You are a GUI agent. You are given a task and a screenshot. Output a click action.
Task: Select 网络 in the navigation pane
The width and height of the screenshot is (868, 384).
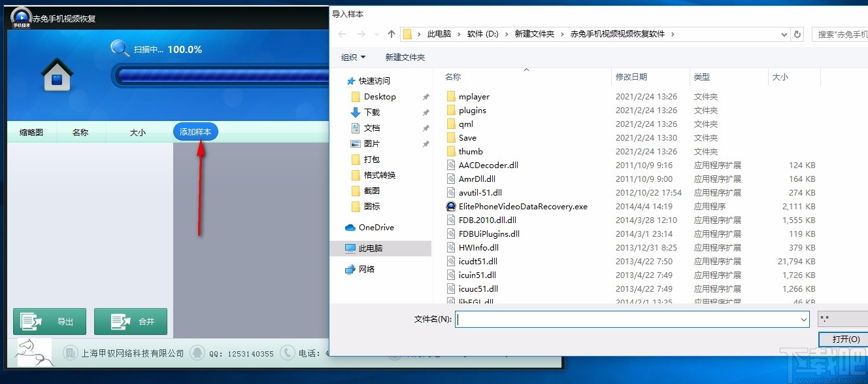(367, 269)
